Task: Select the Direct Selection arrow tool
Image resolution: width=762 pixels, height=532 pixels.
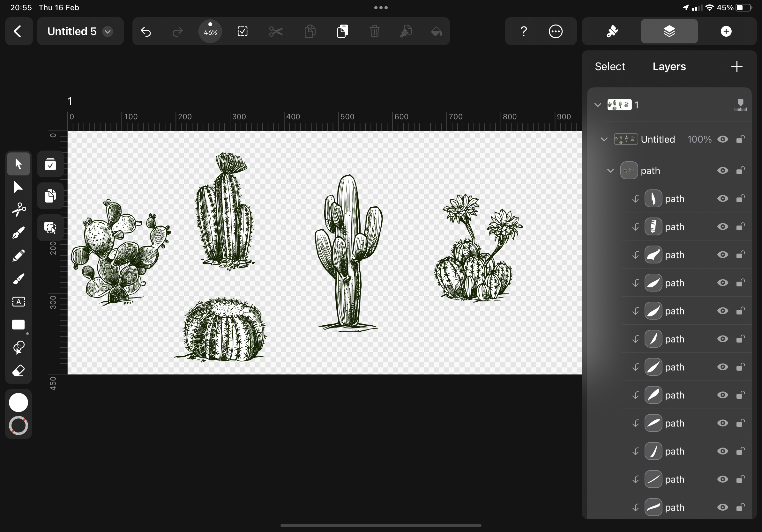Action: (19, 187)
